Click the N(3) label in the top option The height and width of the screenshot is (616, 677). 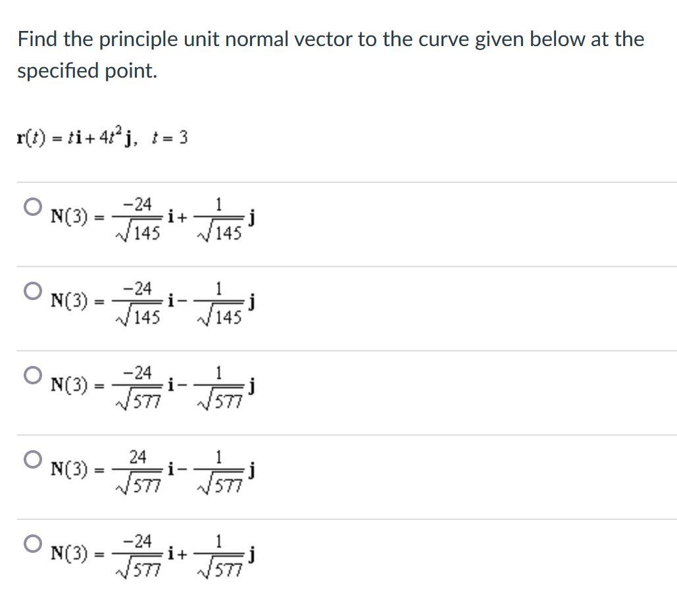[68, 216]
